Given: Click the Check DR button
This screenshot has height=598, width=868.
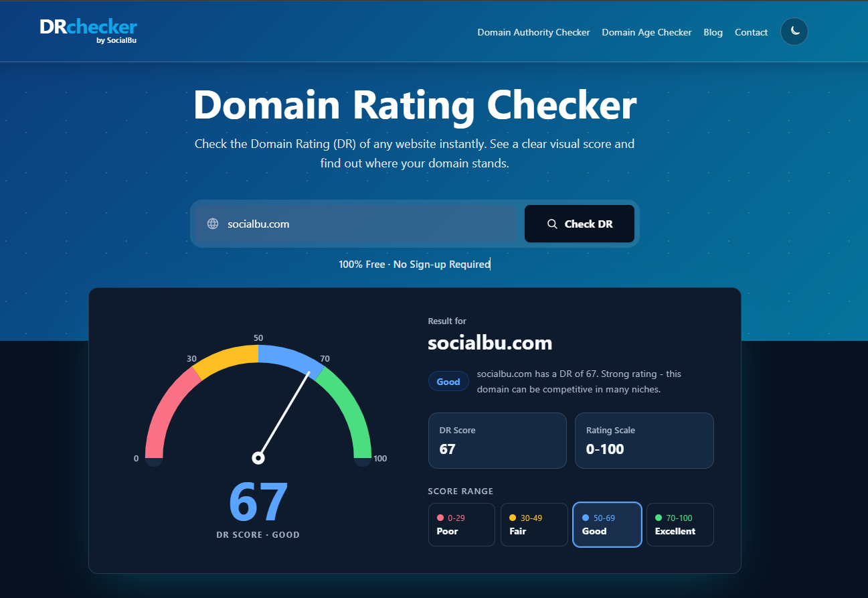Looking at the screenshot, I should pos(580,224).
